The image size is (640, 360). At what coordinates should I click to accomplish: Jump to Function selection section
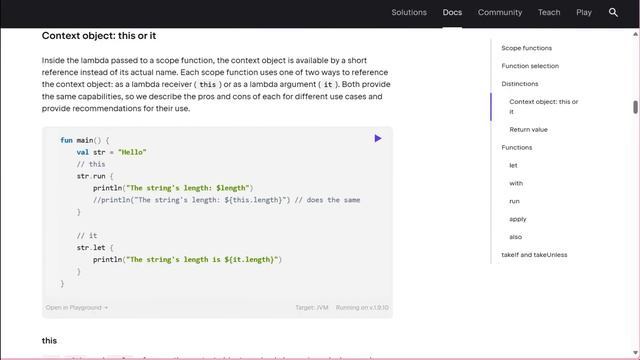(530, 66)
